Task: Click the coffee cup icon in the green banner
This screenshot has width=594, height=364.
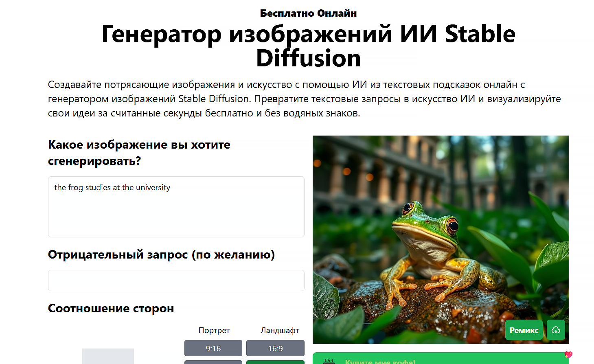Action: click(x=329, y=361)
